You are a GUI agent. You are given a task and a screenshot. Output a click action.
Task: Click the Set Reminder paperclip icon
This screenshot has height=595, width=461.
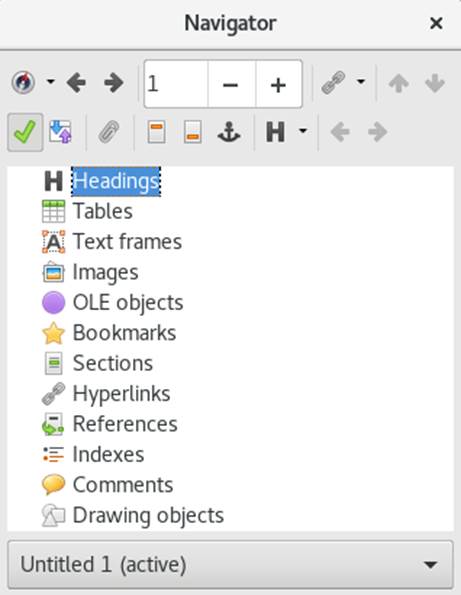[x=109, y=132]
